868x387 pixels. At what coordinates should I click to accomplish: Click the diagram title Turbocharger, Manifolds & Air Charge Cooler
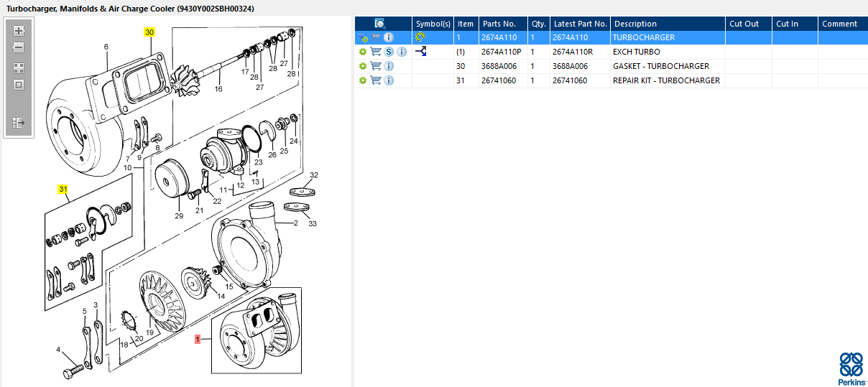point(130,8)
